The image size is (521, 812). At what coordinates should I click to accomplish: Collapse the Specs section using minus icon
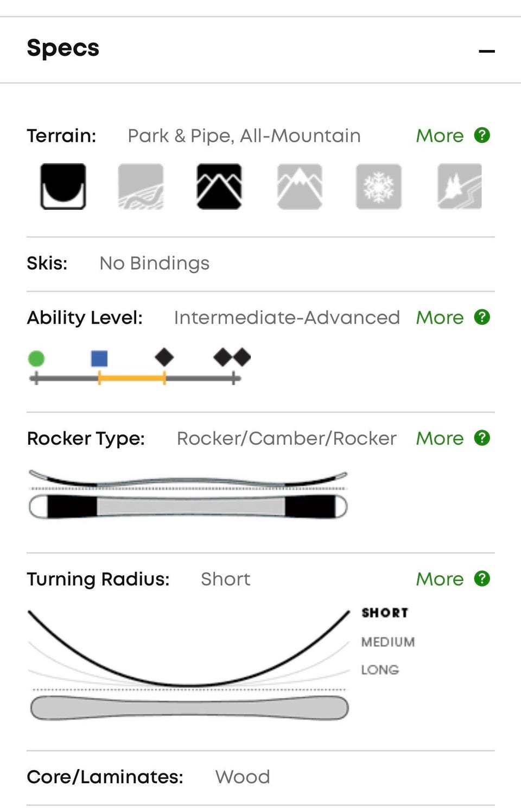[x=487, y=52]
